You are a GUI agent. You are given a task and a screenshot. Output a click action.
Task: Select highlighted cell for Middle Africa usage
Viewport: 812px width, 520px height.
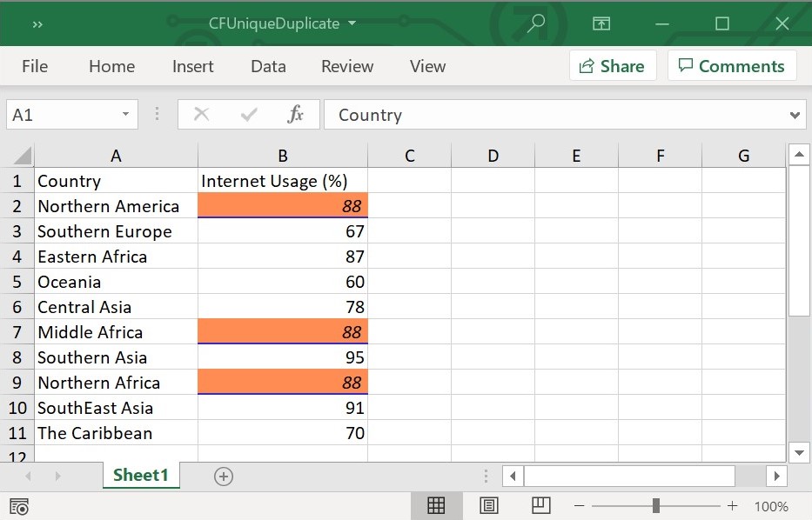pos(283,332)
